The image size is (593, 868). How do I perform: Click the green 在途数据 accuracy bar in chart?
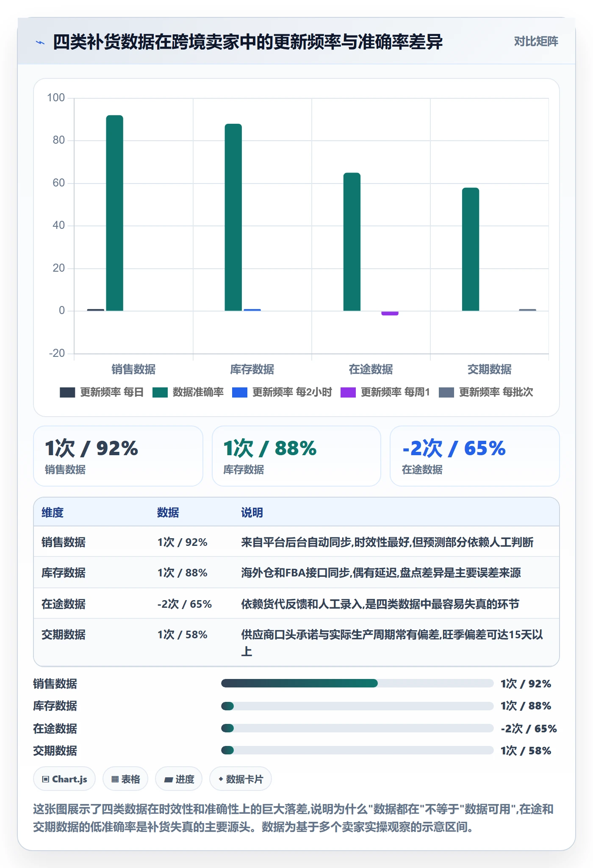(352, 242)
